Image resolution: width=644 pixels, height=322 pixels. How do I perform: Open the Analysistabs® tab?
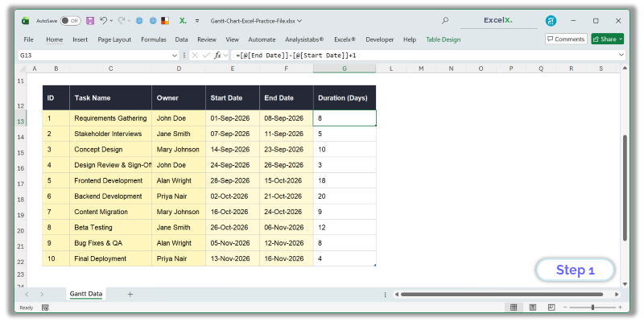[x=304, y=39]
